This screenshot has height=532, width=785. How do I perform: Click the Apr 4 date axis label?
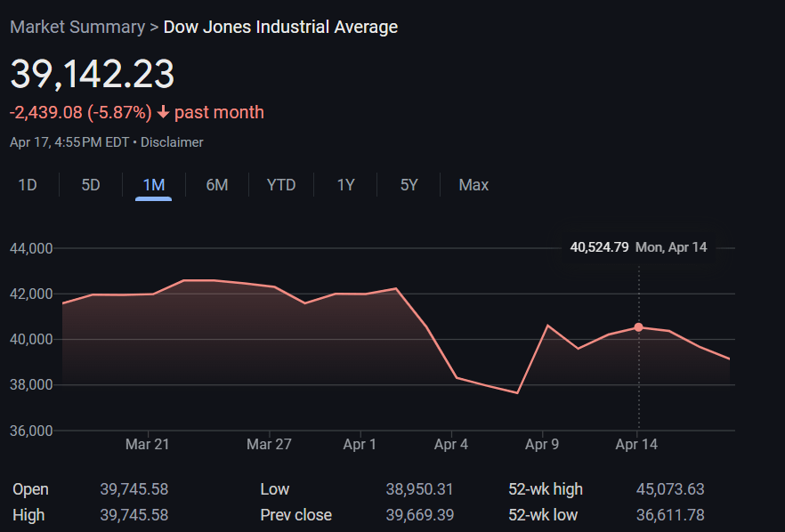(x=451, y=444)
